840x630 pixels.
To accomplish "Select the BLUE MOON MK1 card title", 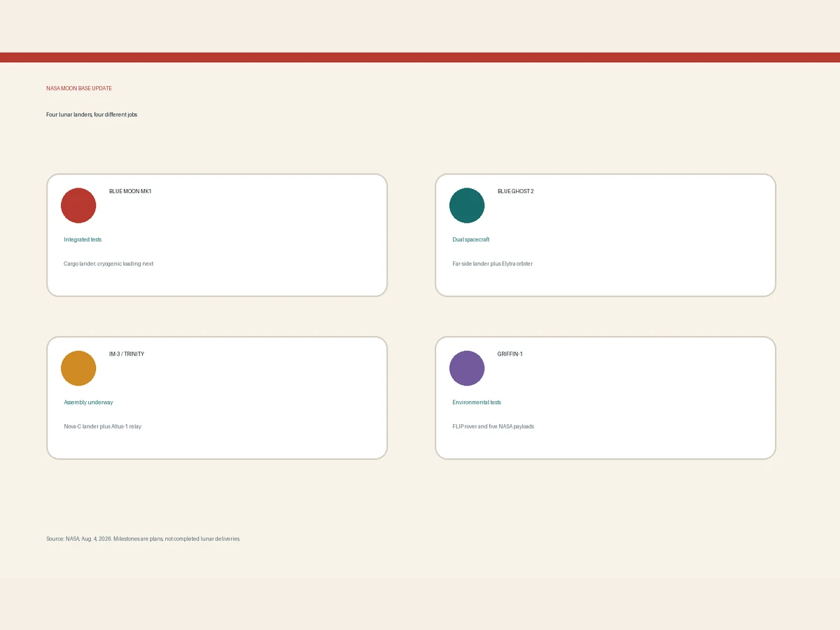I will coord(130,191).
